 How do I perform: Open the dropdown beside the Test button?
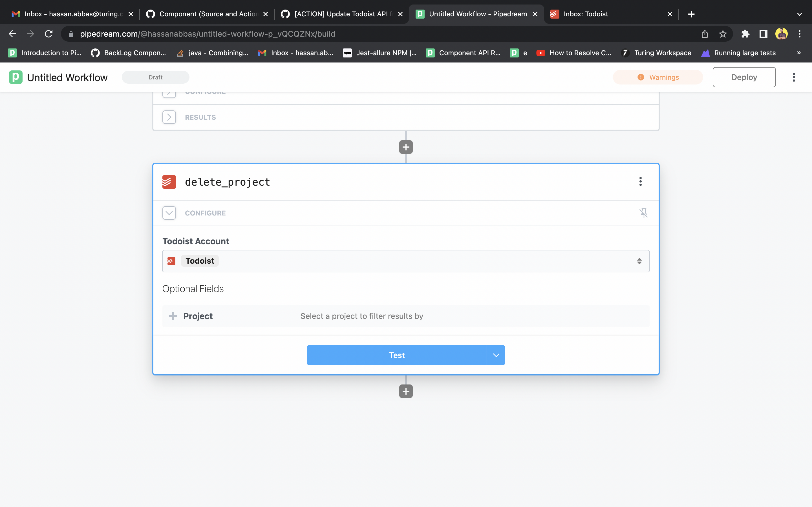496,355
